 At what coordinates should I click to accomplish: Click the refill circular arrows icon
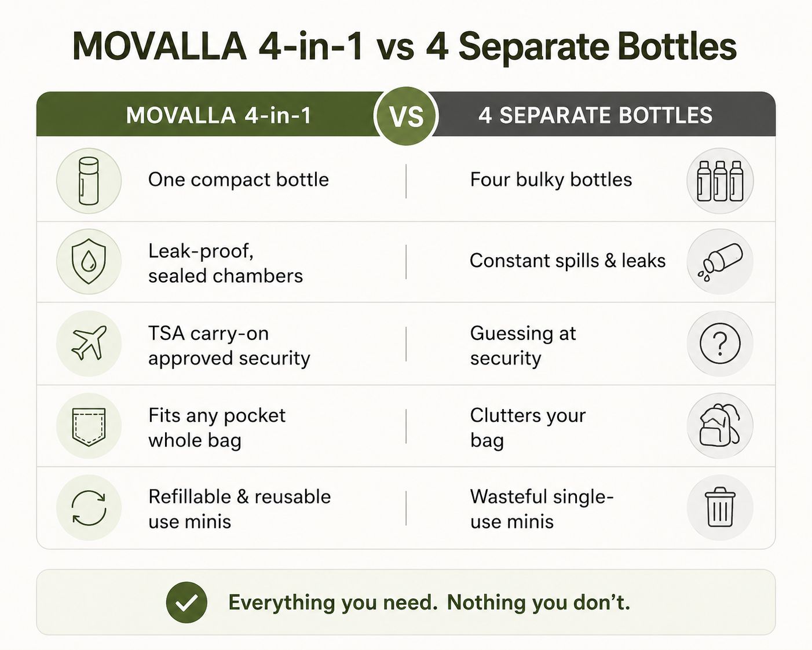click(x=89, y=507)
